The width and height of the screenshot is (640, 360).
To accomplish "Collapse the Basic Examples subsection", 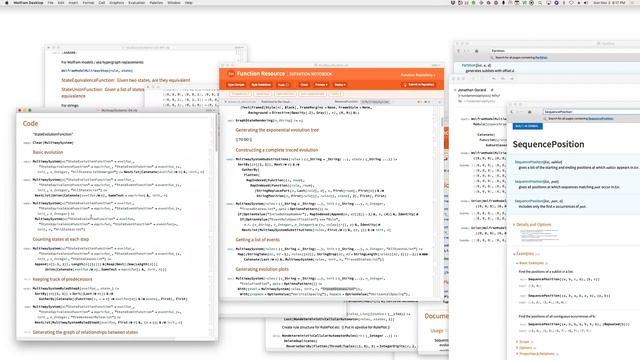I will [x=531, y=263].
